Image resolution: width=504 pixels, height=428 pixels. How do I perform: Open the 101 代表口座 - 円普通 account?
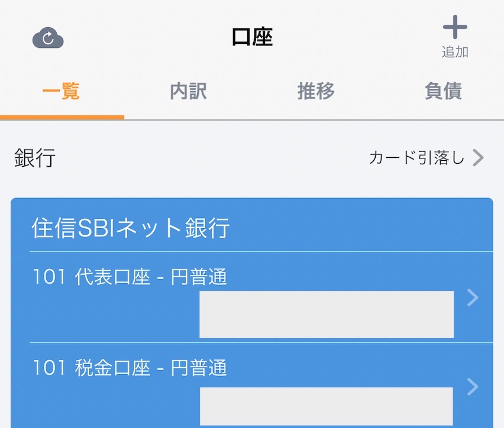130,277
